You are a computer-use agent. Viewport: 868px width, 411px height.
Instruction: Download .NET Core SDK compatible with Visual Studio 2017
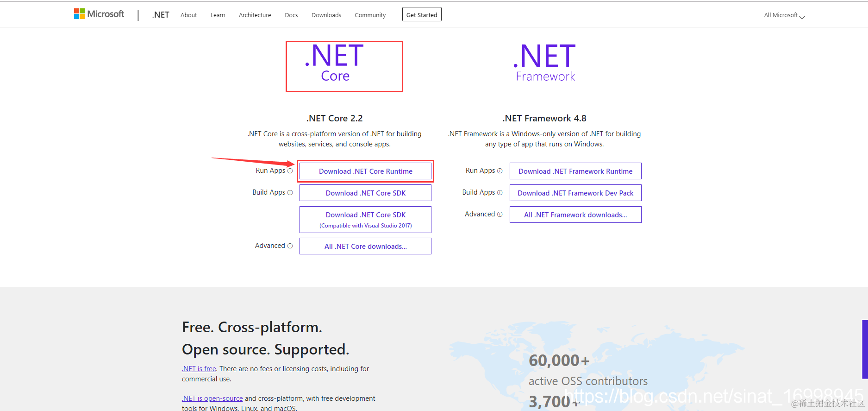coord(365,220)
